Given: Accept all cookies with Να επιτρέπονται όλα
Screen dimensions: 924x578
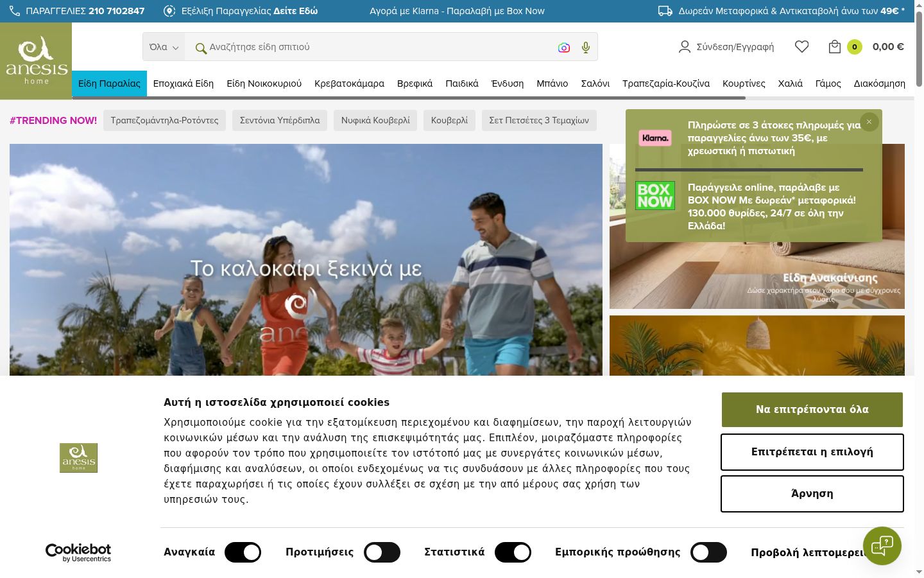Looking at the screenshot, I should 812,410.
